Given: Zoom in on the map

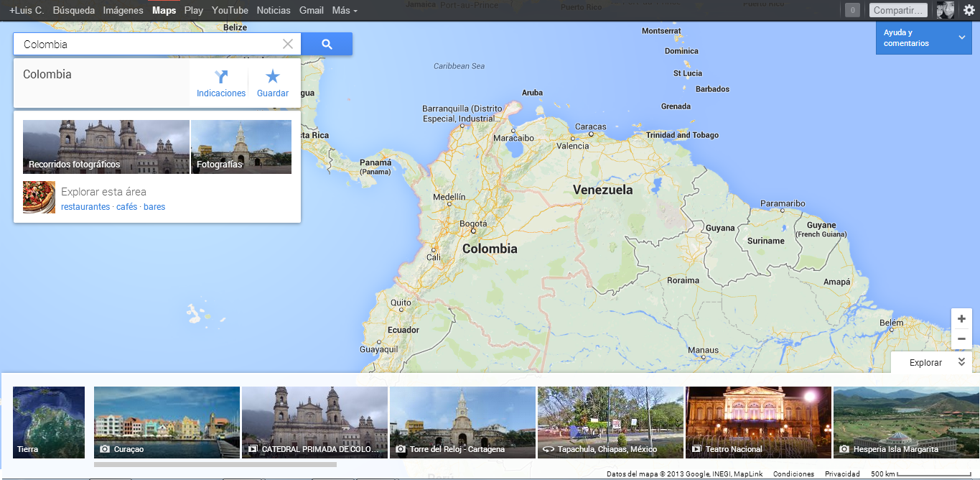Looking at the screenshot, I should coord(961,318).
